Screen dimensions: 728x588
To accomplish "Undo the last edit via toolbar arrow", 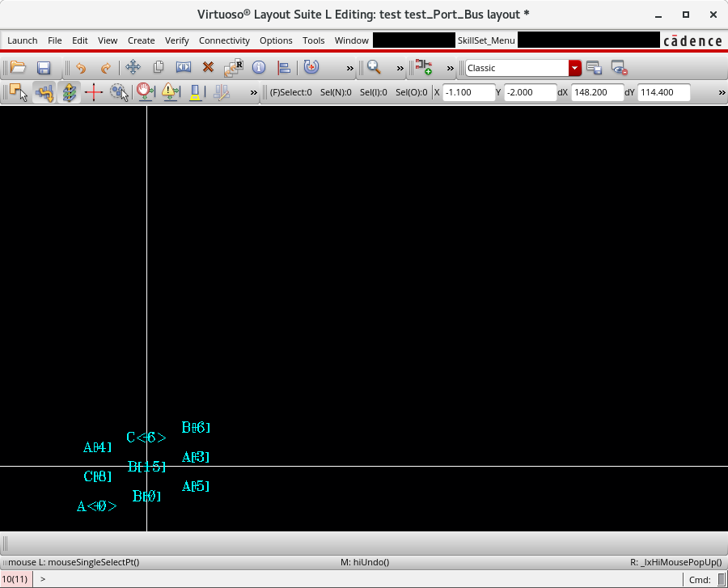I will click(81, 68).
